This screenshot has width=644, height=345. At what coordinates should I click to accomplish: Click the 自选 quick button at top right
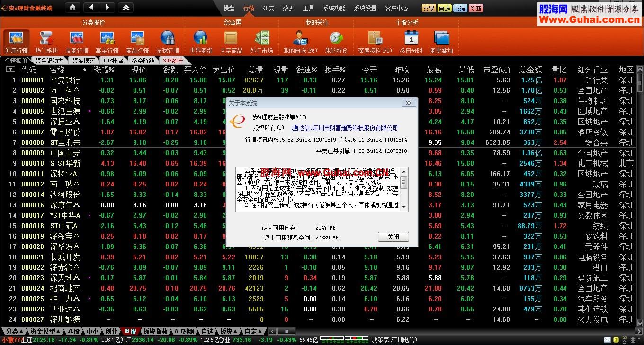pos(444,8)
